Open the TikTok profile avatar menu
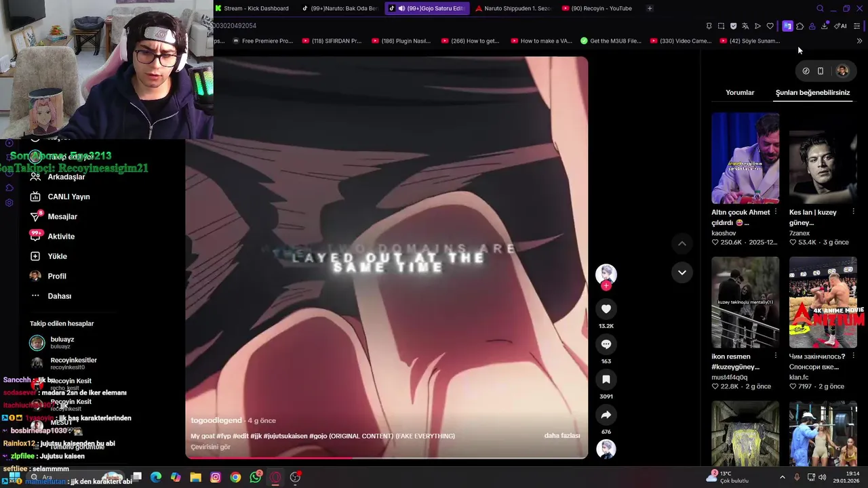This screenshot has width=868, height=488. (x=842, y=70)
